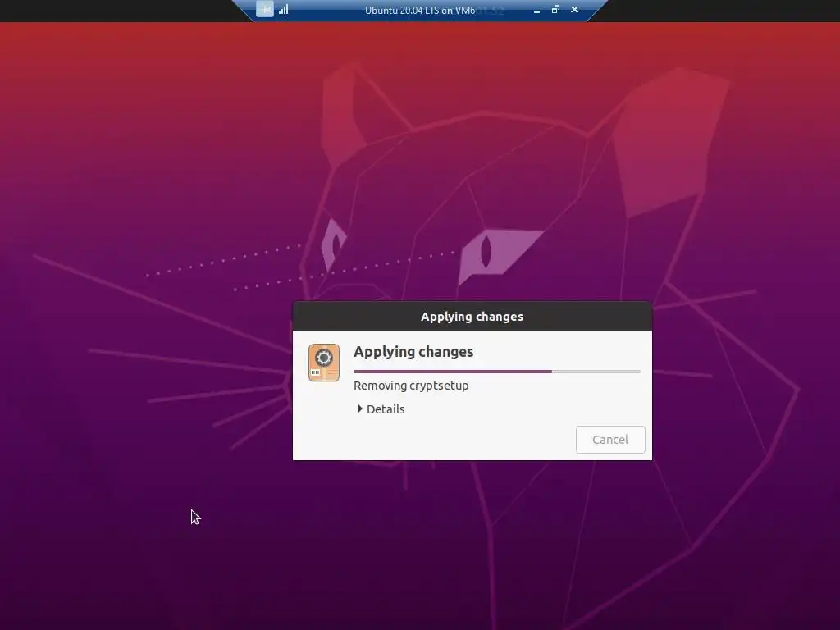Minimize the VM connection bar window
Screen dimensions: 840x630
tap(536, 10)
